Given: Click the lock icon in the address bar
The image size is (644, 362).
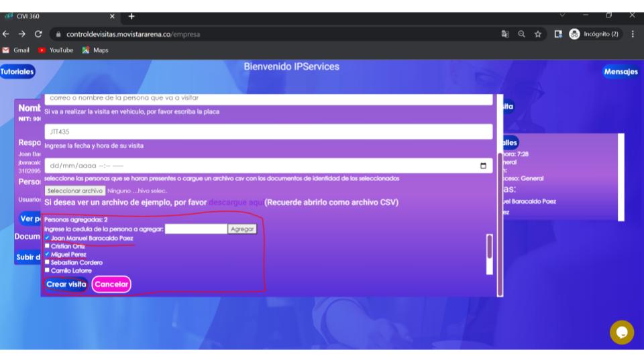Looking at the screenshot, I should (x=58, y=34).
